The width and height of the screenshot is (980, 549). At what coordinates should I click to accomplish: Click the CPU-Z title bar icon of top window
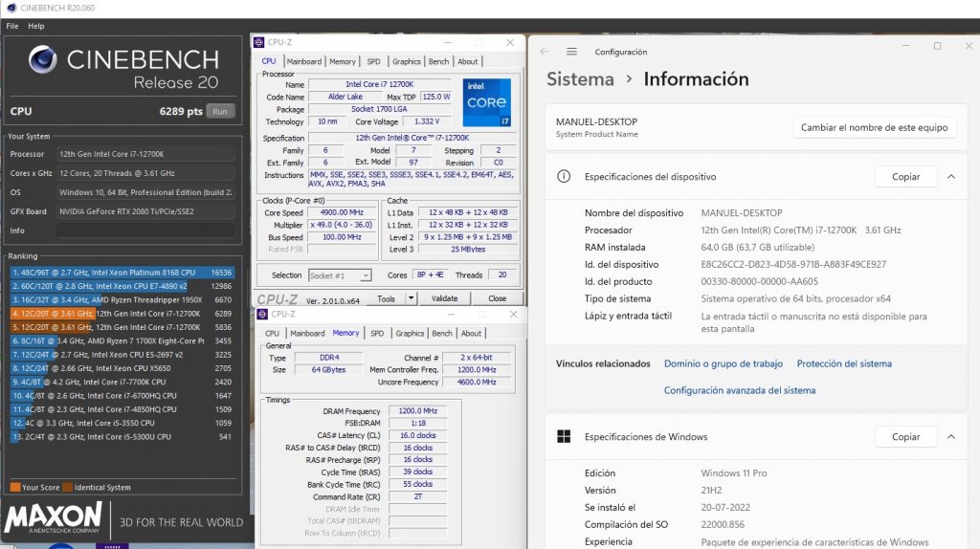258,42
